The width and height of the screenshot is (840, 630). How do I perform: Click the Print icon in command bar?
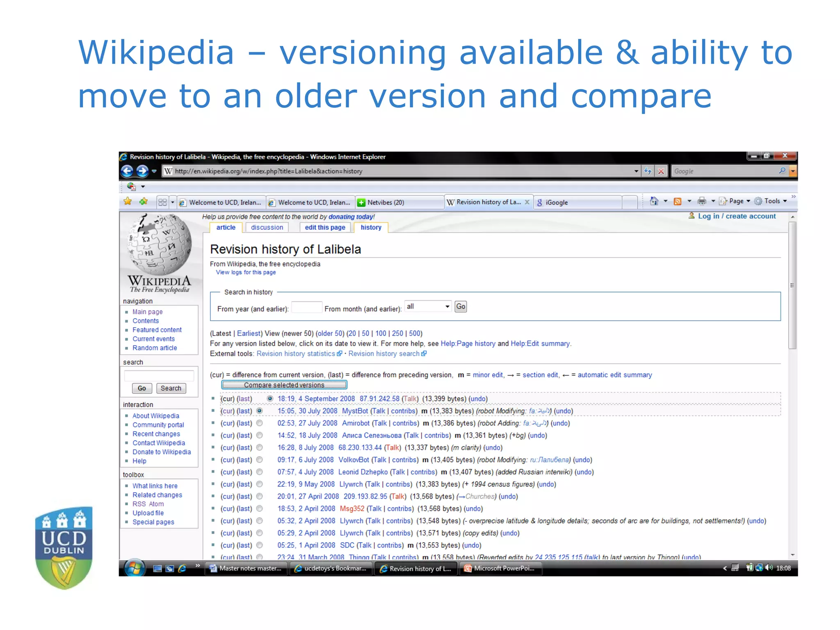[702, 201]
